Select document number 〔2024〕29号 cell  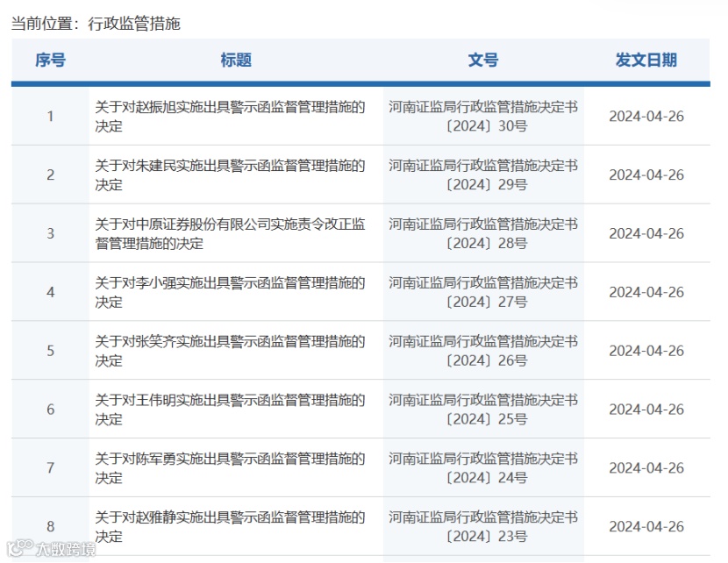click(483, 175)
